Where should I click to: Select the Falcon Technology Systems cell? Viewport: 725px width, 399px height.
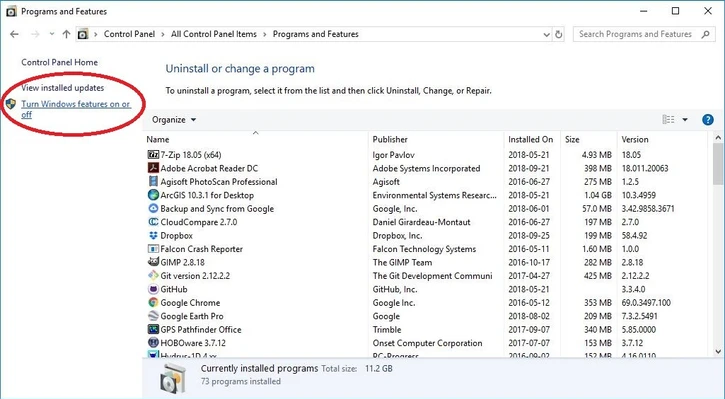coord(424,249)
